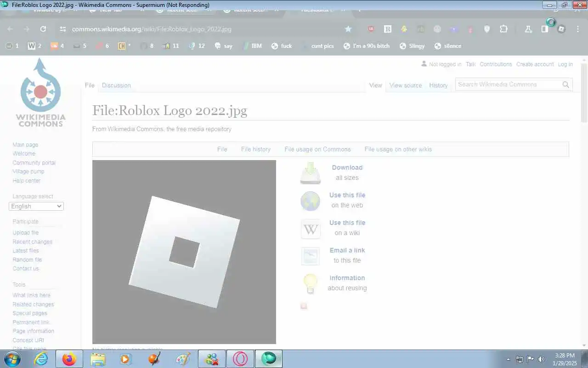Viewport: 588px width, 368px height.
Task: Click the address bar URL
Action: (x=152, y=29)
